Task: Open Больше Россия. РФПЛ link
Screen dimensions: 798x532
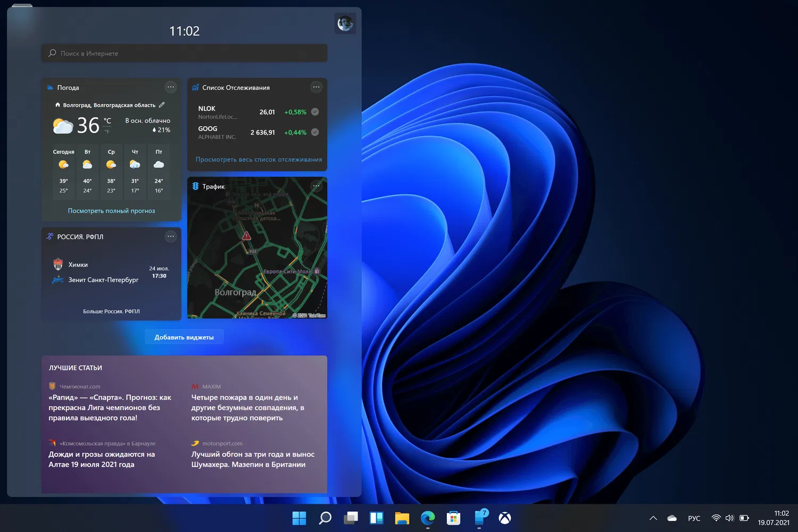Action: pos(111,311)
